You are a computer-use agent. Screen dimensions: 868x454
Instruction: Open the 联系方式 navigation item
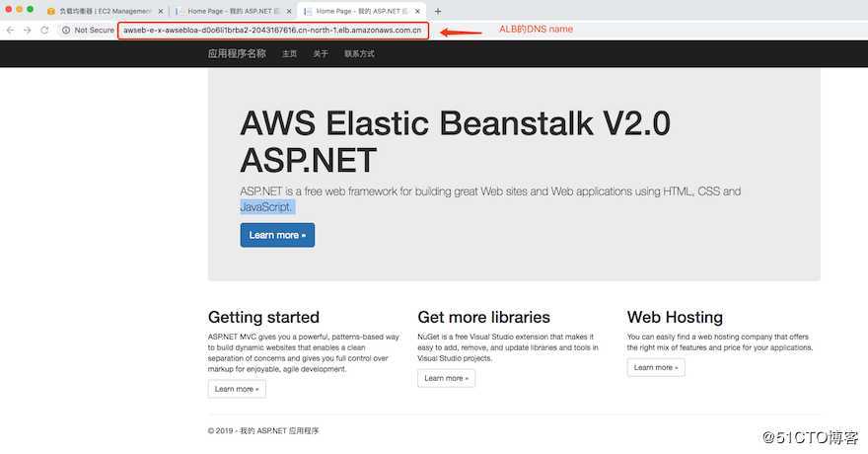point(359,54)
